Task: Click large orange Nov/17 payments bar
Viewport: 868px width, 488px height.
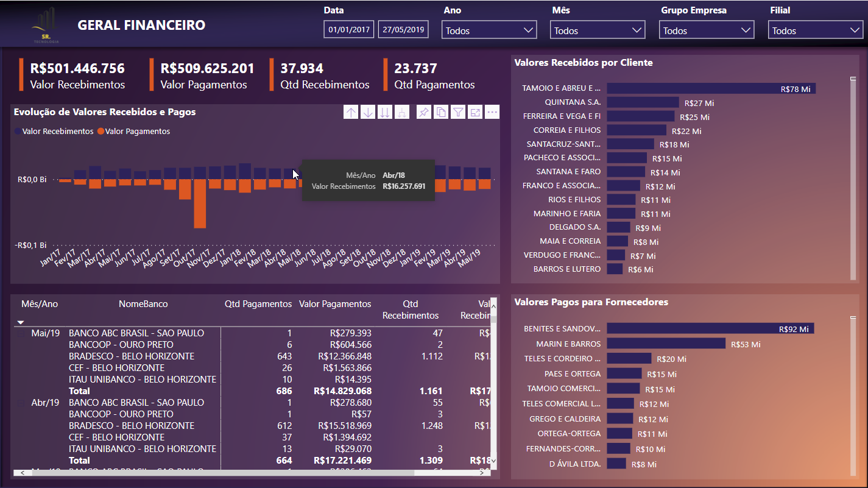Action: pos(200,203)
